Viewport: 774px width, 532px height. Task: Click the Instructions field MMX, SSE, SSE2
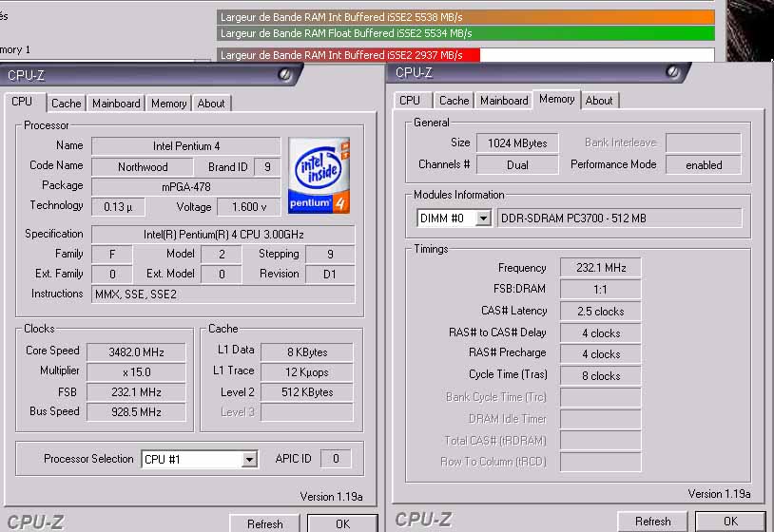pyautogui.click(x=223, y=294)
